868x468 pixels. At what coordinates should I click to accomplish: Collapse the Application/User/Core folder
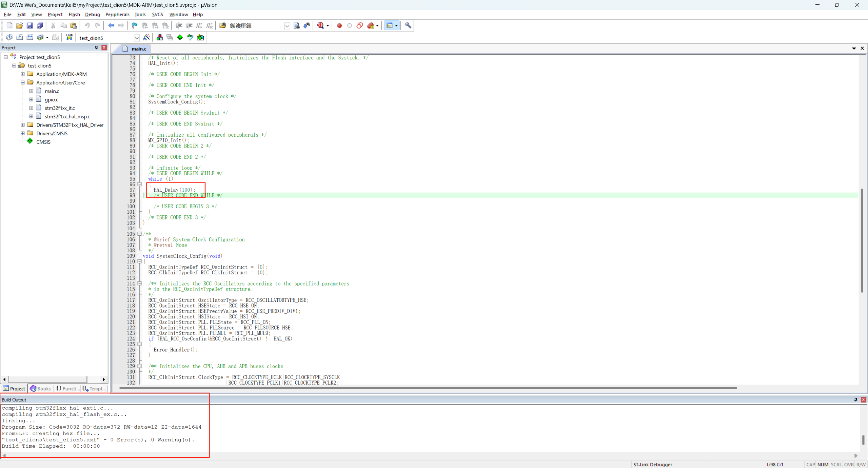click(22, 82)
